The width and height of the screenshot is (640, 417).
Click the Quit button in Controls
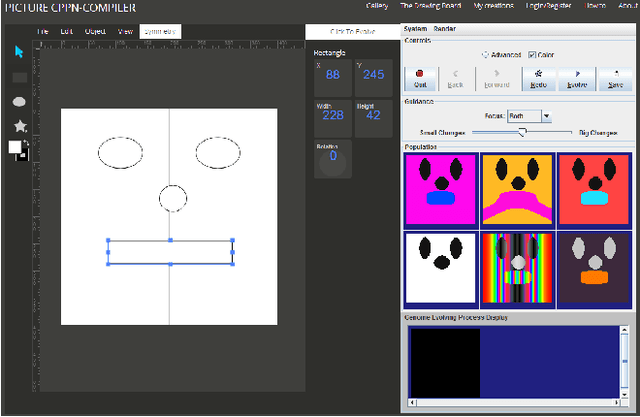coord(421,79)
